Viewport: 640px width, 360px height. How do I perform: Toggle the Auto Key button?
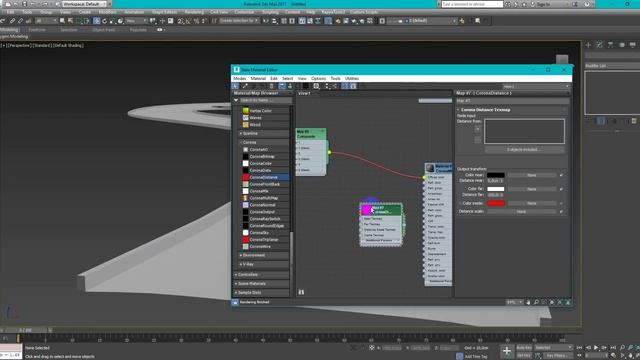[x=524, y=348]
